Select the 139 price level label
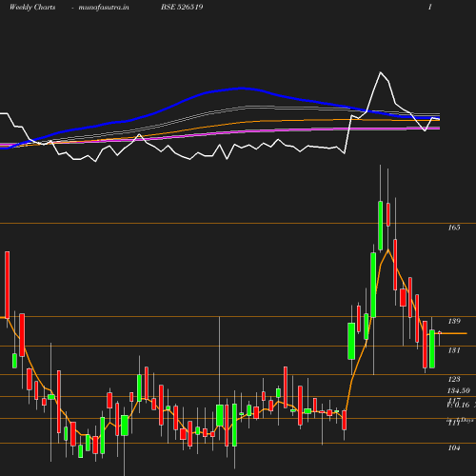 [x=454, y=321]
